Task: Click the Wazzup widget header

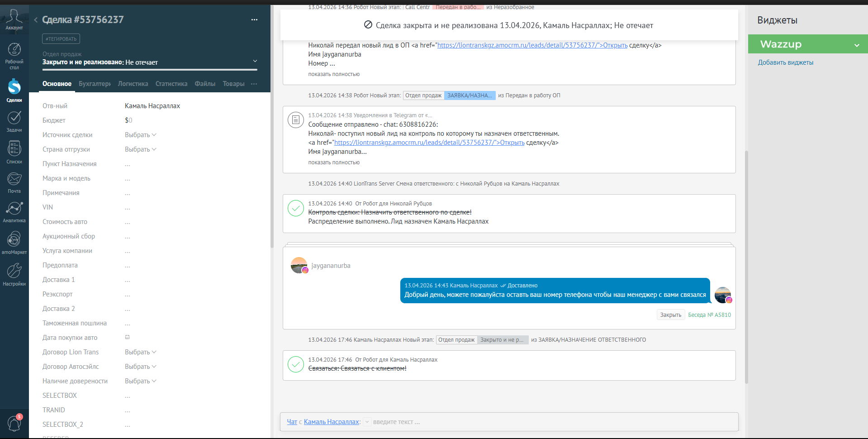Action: click(808, 44)
